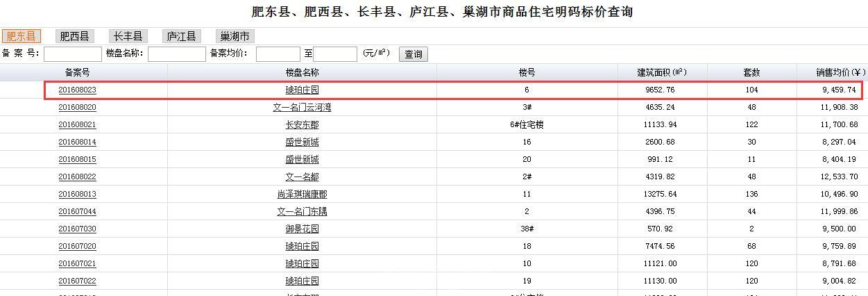Open the 长丰县 tab
The image size is (868, 296).
click(128, 36)
